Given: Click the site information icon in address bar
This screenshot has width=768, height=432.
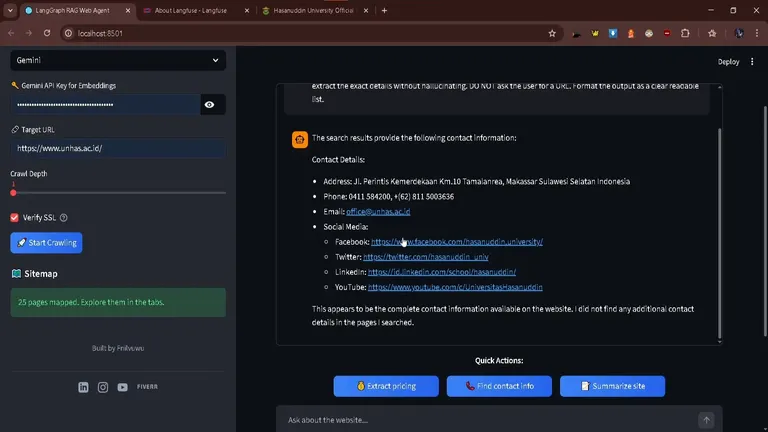Looking at the screenshot, I should pos(69,33).
